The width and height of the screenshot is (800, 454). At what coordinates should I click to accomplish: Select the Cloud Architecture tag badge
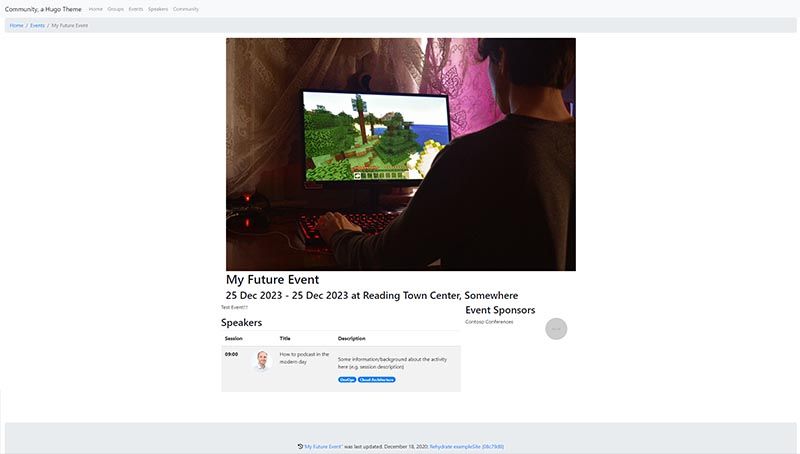(x=377, y=380)
